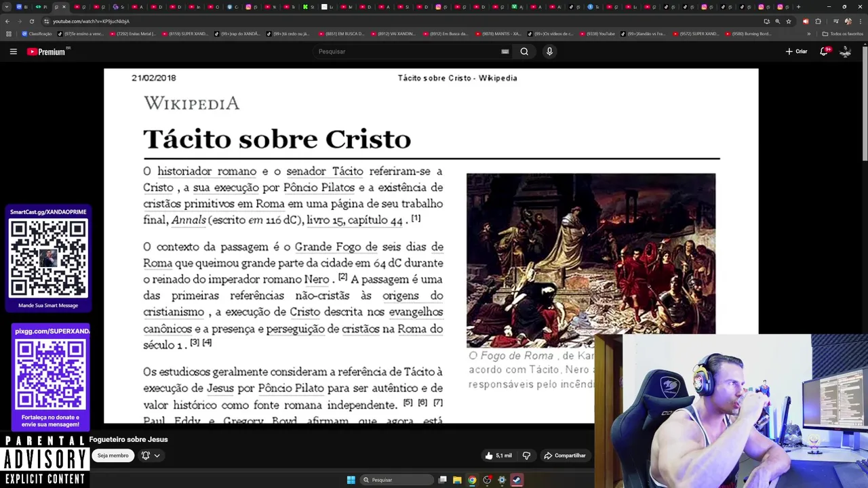Open the account avatar menu

[x=846, y=52]
